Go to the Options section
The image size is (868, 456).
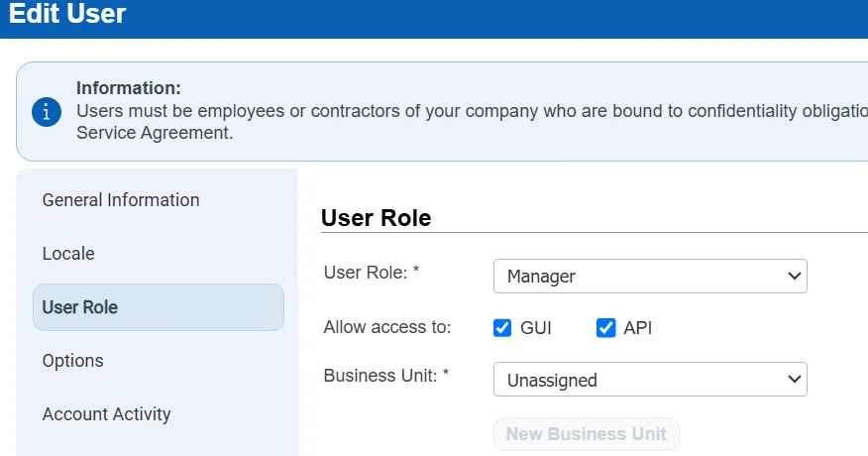[72, 361]
